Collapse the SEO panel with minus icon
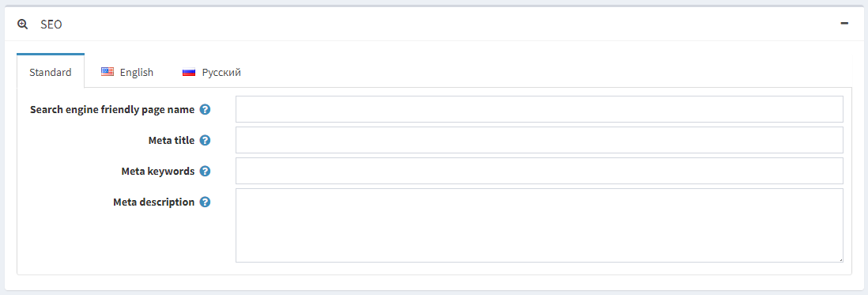Viewport: 868px width, 295px height. click(844, 24)
